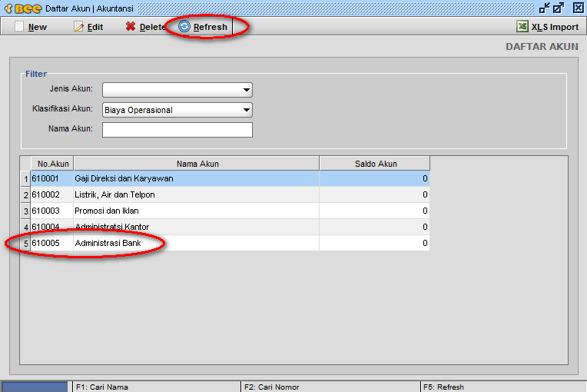Type in the Nama Akun filter field

pyautogui.click(x=177, y=130)
